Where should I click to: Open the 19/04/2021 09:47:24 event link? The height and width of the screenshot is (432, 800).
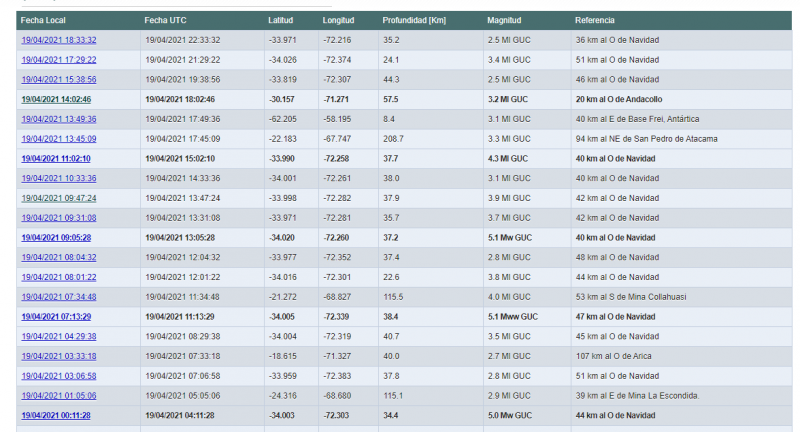coord(58,198)
